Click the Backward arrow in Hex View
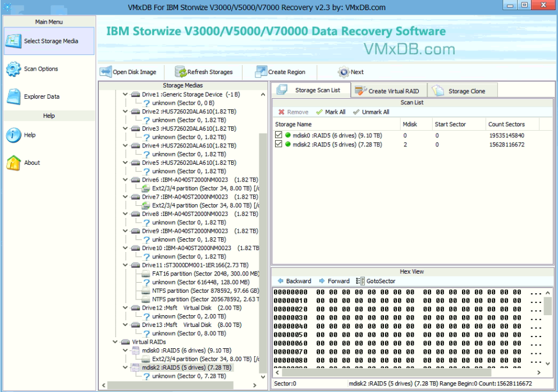 click(x=281, y=281)
